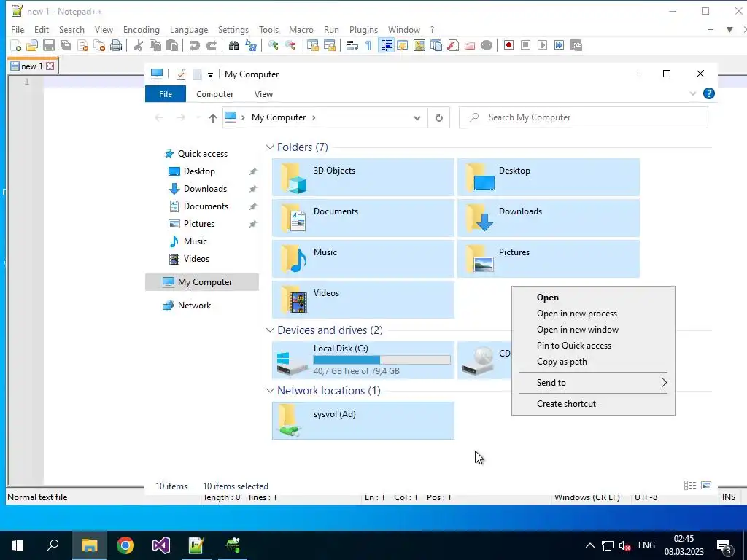Screen dimensions: 747x560
Task: Click the Zoom In icon in Notepad++
Action: click(273, 45)
